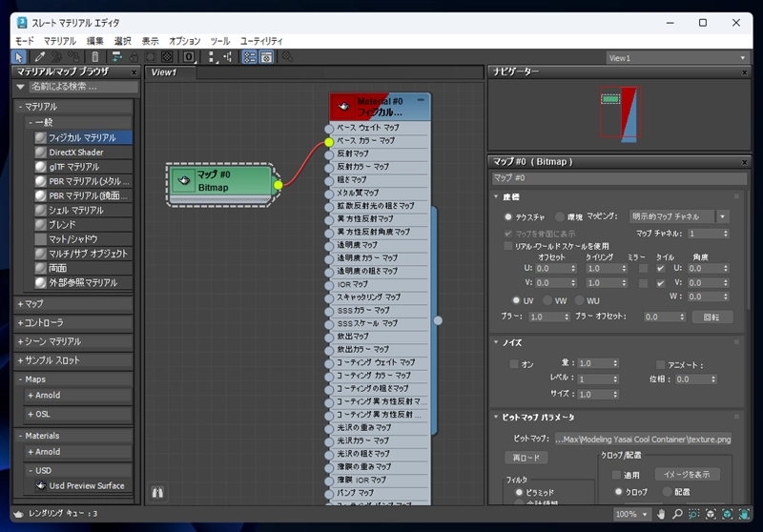Click the material ID channel '0' button

point(189,57)
